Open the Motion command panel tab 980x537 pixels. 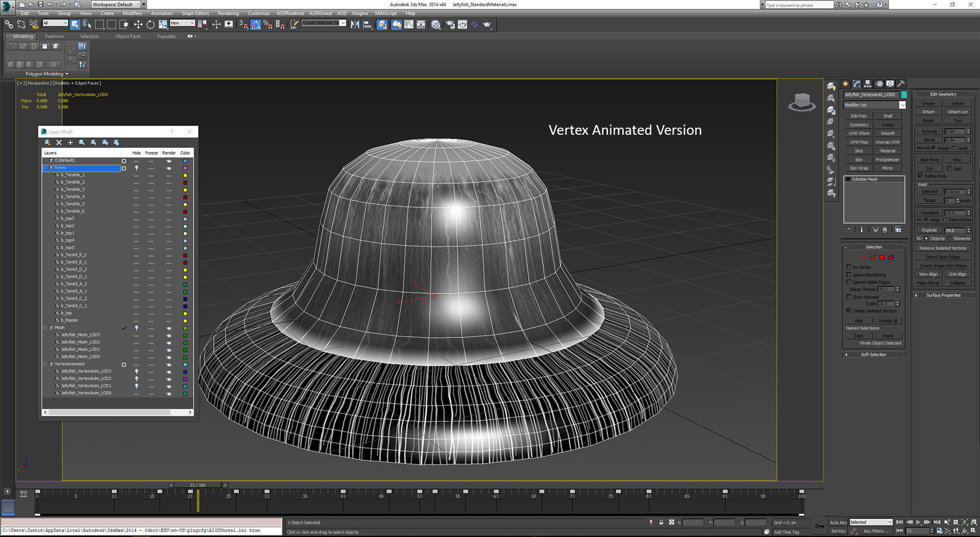click(x=879, y=84)
